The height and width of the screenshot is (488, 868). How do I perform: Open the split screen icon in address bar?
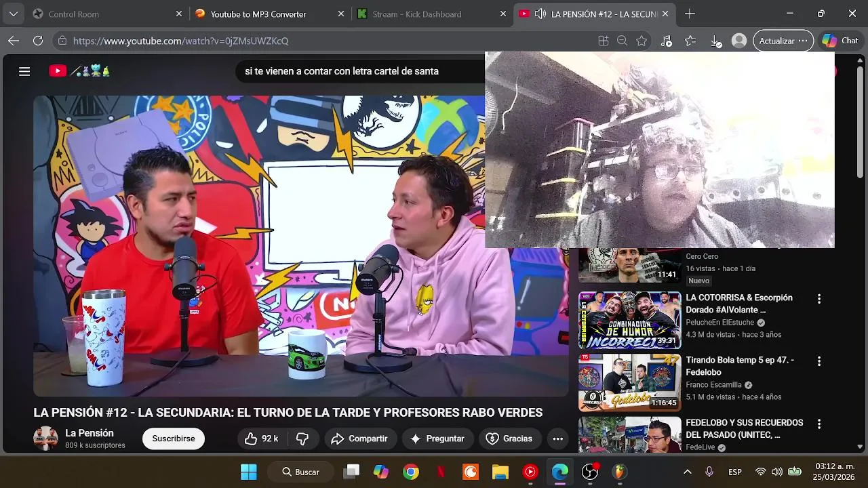tap(603, 41)
